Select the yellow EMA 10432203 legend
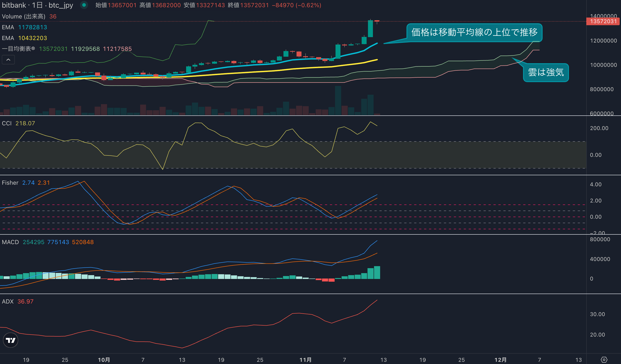 click(x=24, y=38)
